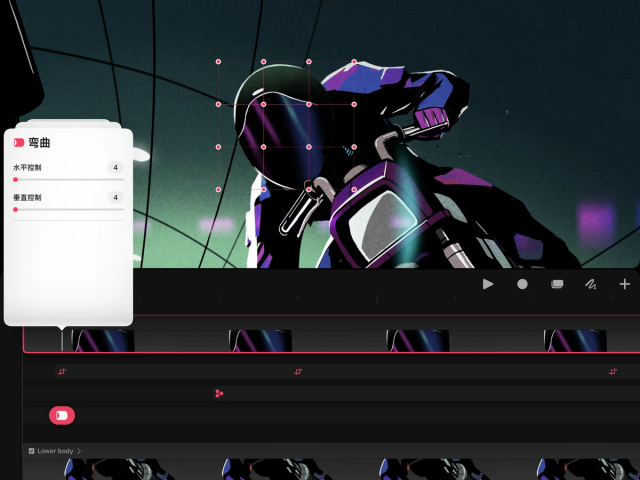Select the bottom-left corner warp mesh point
The width and height of the screenshot is (640, 480).
218,189
